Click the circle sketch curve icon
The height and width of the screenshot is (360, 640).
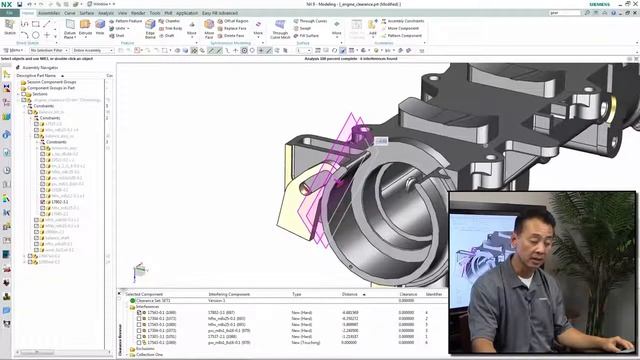click(36, 35)
